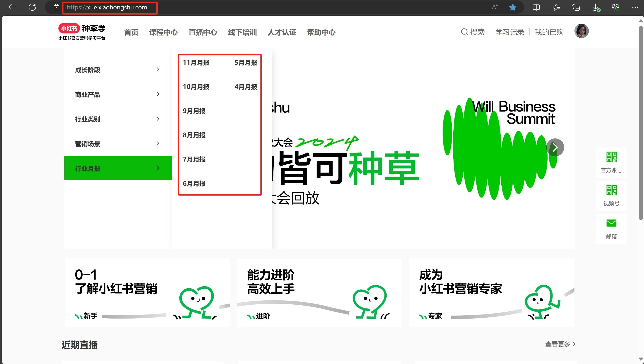Open the 6月月报 report link
The image size is (644, 364).
(194, 183)
